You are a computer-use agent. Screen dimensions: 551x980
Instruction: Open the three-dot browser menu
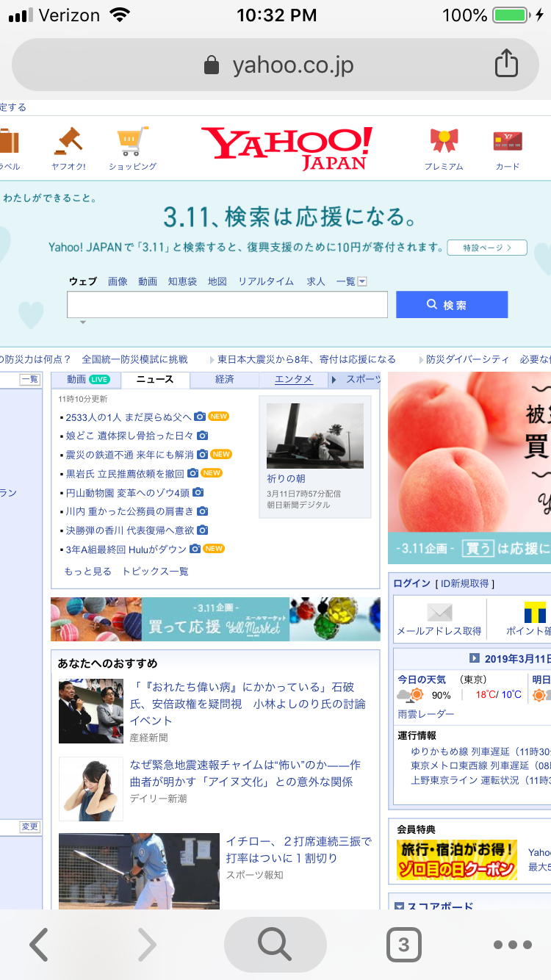point(512,945)
